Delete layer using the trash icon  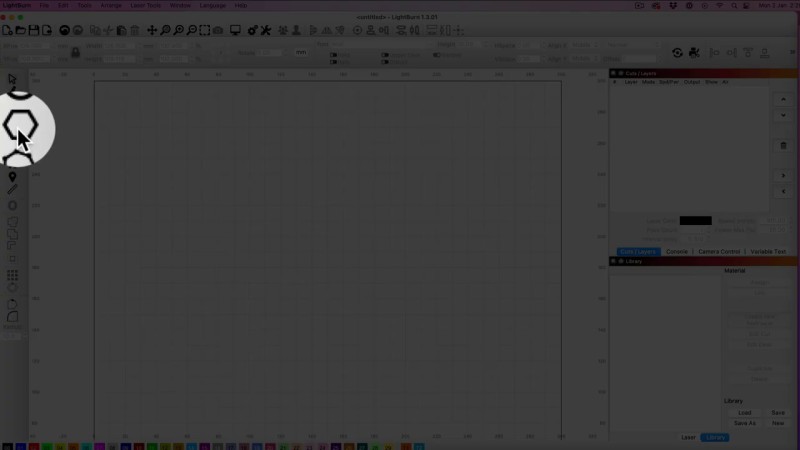point(783,145)
